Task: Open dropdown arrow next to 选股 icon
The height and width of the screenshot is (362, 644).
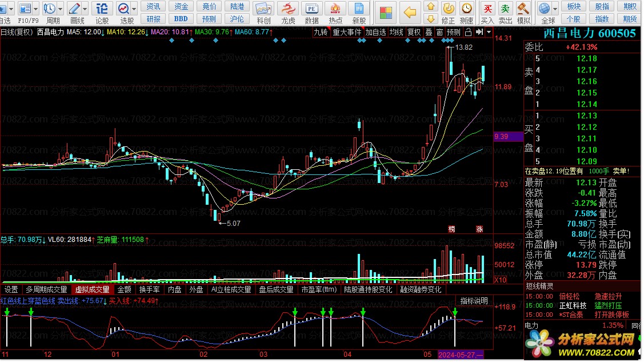Action: 134,8
